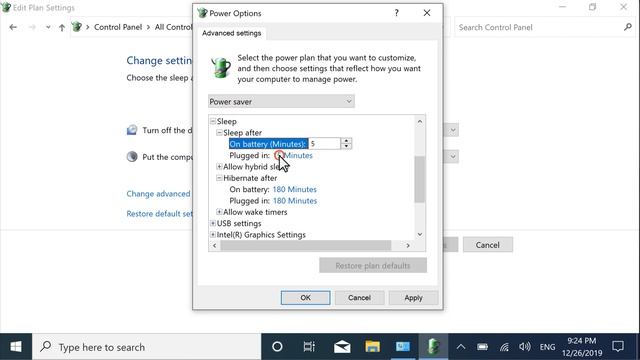Screen dimensions: 640x360
Task: Click the horizontal scroll right arrow
Action: tap(408, 245)
